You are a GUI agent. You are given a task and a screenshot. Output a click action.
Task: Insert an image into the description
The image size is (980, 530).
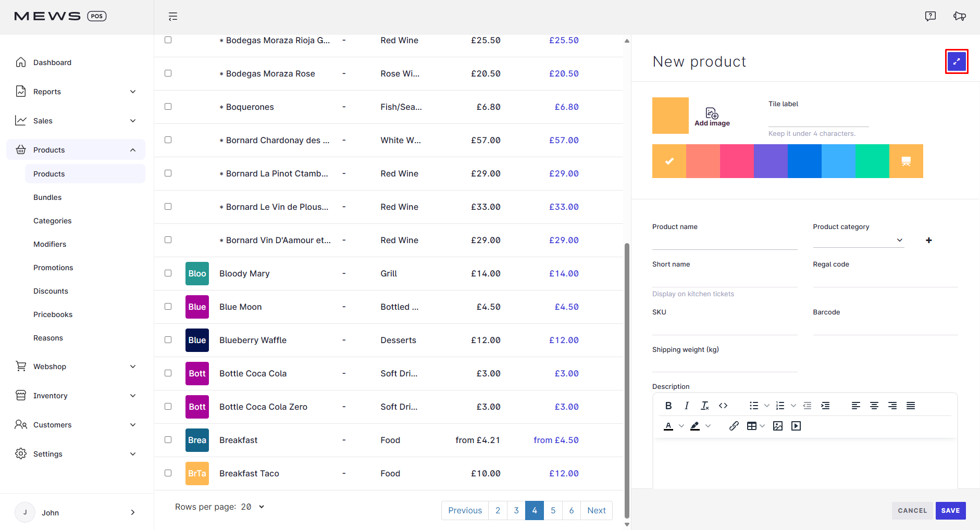(778, 425)
